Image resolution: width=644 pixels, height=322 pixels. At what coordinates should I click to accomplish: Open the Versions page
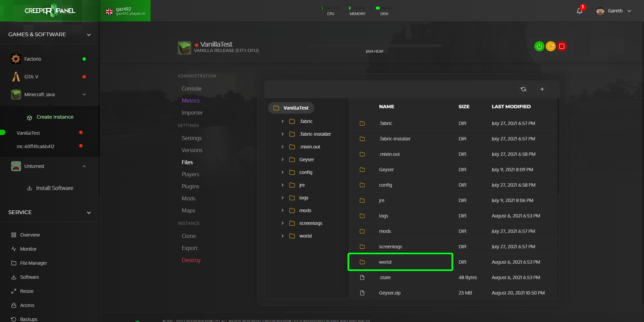pos(192,150)
